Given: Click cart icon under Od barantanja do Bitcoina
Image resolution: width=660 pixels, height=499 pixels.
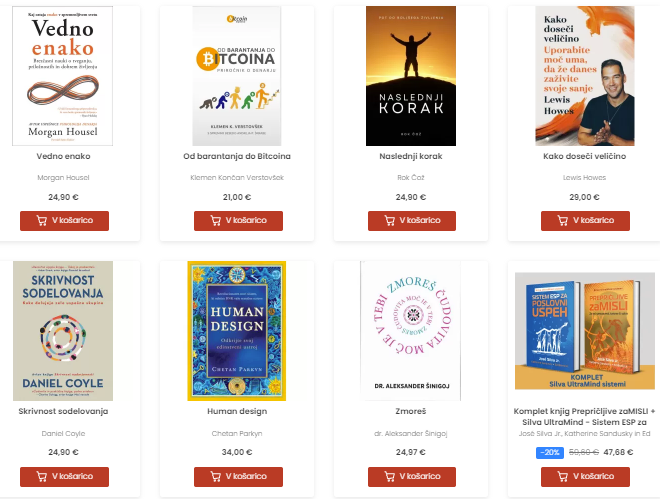Looking at the screenshot, I should pyautogui.click(x=216, y=220).
